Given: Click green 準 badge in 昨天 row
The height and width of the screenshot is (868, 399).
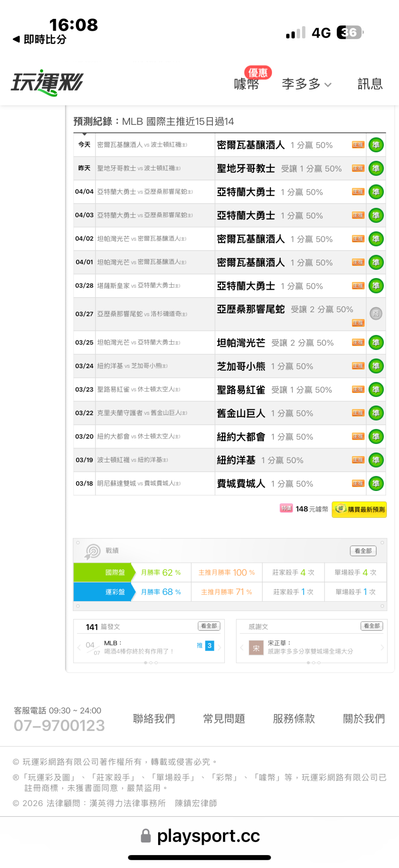Looking at the screenshot, I should coord(376,169).
